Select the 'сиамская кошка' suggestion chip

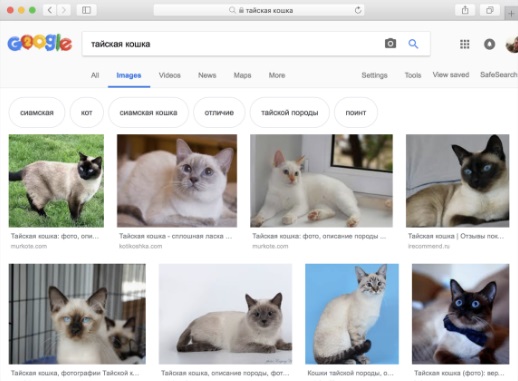[x=148, y=113]
